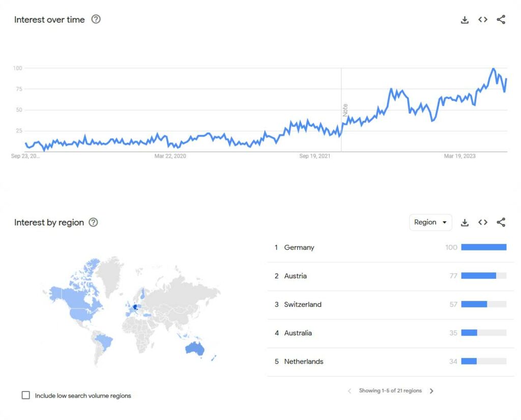Share the Interest by region map
The height and width of the screenshot is (420, 521).
tap(501, 222)
